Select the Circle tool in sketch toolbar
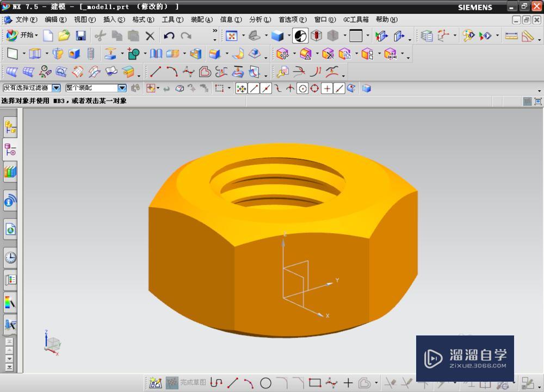Viewport: 544px width, 392px height. point(265,383)
